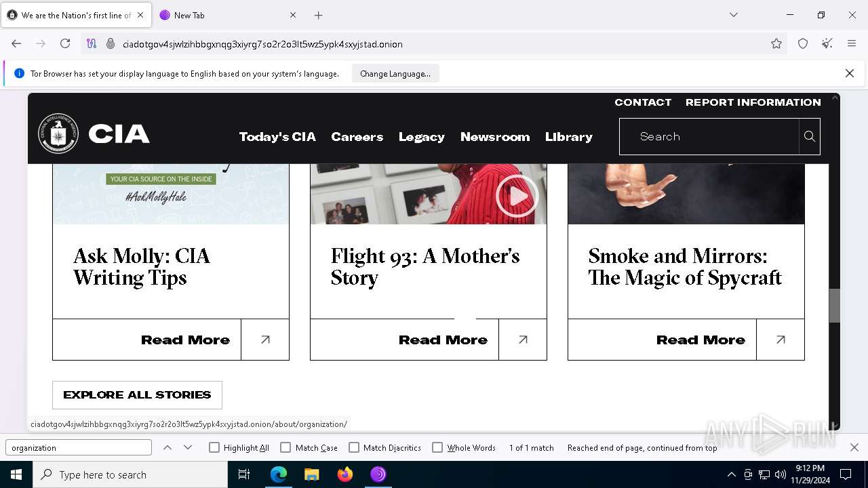The width and height of the screenshot is (868, 488).
Task: Open Tor circuit display icon
Action: point(92,43)
